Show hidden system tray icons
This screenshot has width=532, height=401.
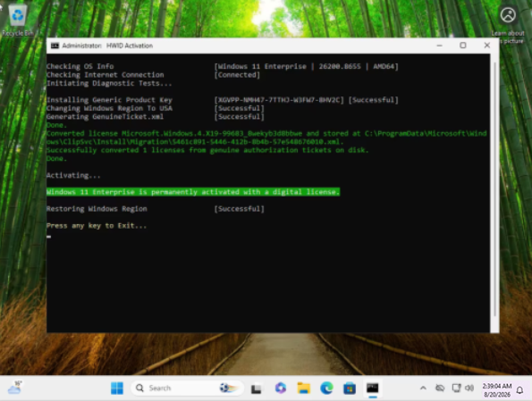pyautogui.click(x=423, y=388)
